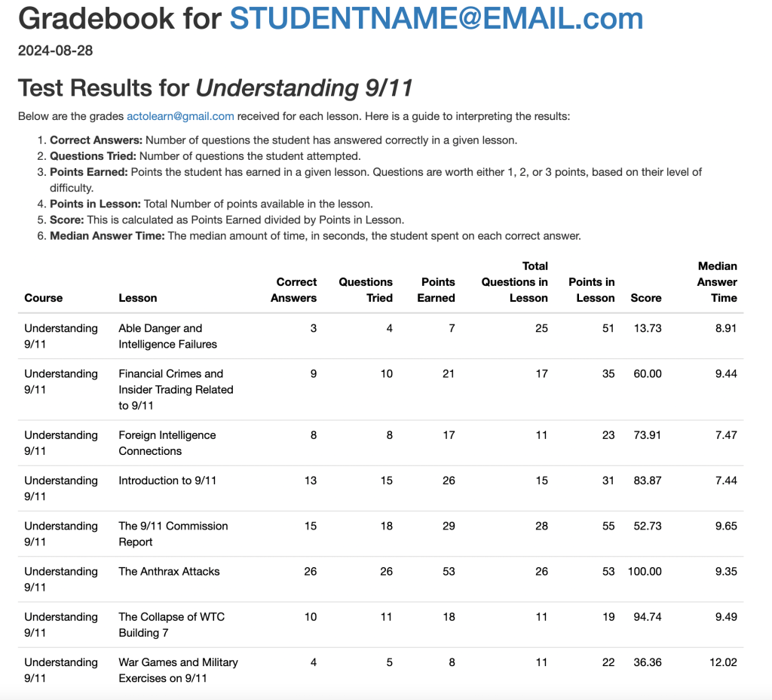The width and height of the screenshot is (772, 700).
Task: Click the Median Answer Time header
Action: (x=717, y=282)
